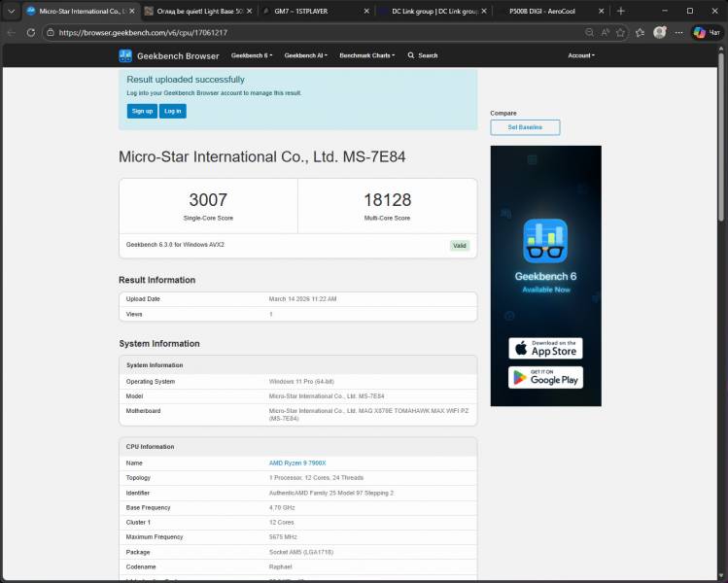Open the Account dropdown menu

(x=581, y=55)
